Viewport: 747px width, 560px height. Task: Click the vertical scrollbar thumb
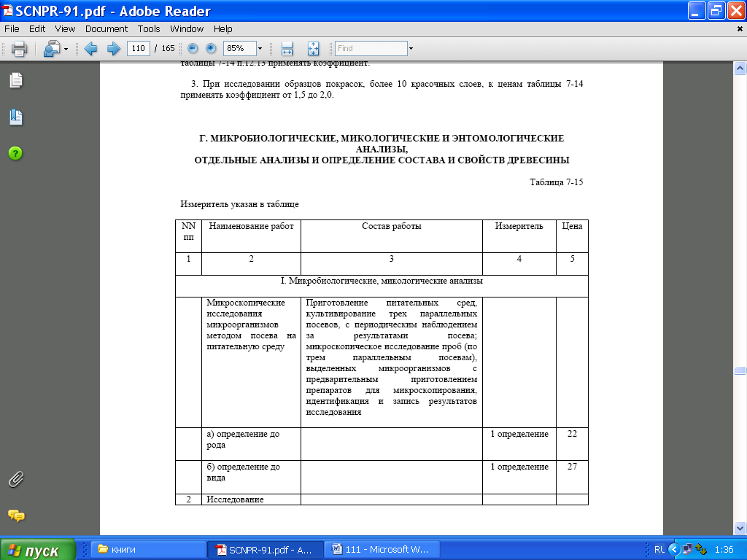pyautogui.click(x=740, y=370)
